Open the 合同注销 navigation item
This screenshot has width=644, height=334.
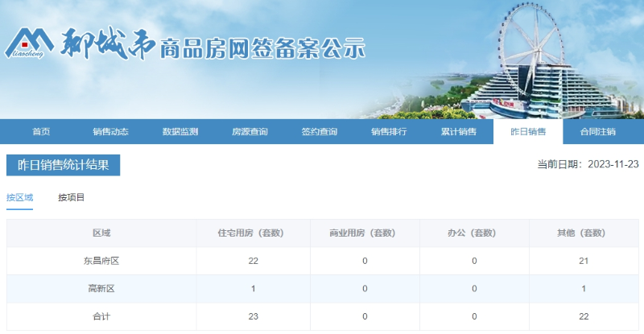click(x=597, y=132)
